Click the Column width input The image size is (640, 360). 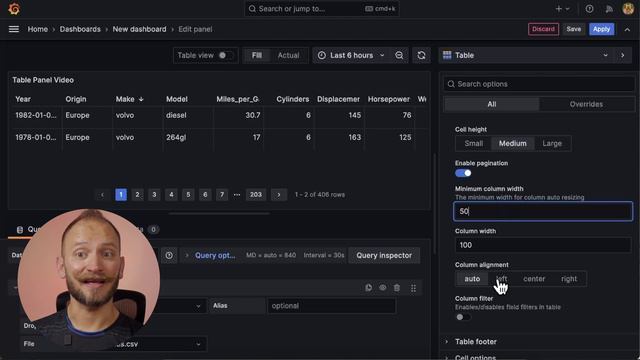tap(543, 245)
